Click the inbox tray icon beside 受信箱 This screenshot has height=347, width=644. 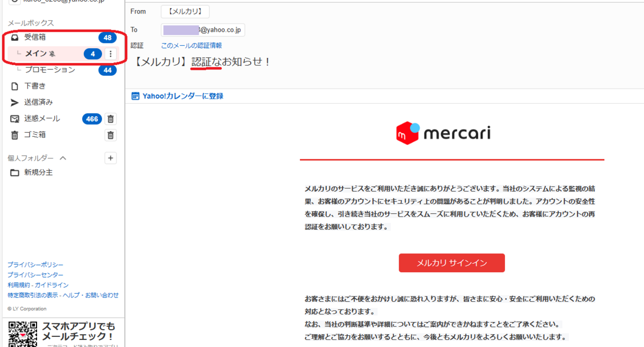click(x=15, y=38)
